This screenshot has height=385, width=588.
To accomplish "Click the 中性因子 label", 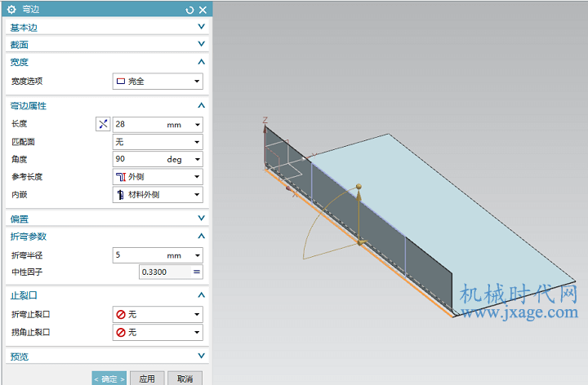I will [x=27, y=272].
